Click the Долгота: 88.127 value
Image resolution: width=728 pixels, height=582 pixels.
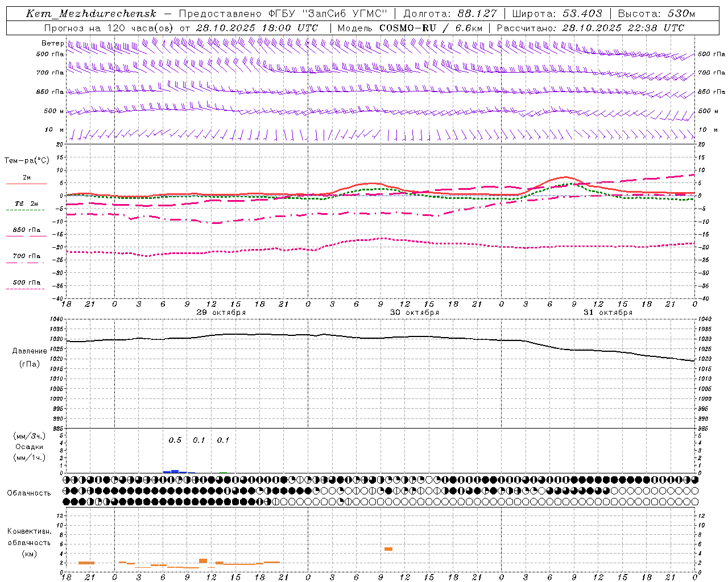tap(450, 14)
